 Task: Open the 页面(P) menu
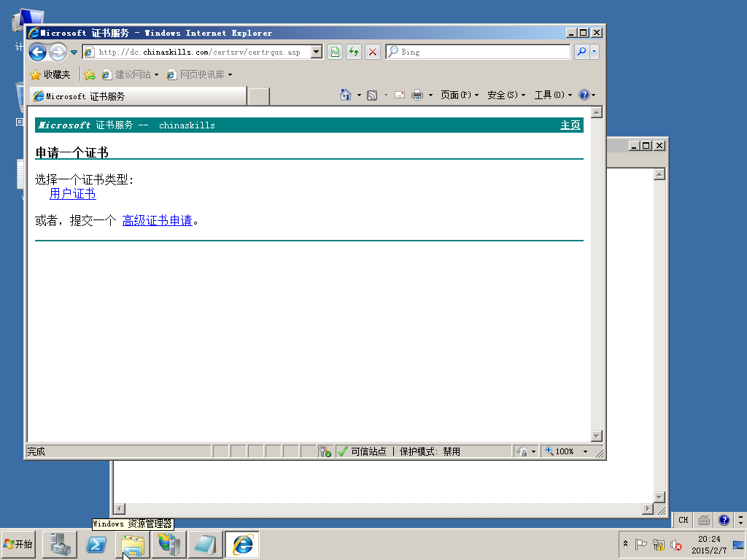coord(460,96)
